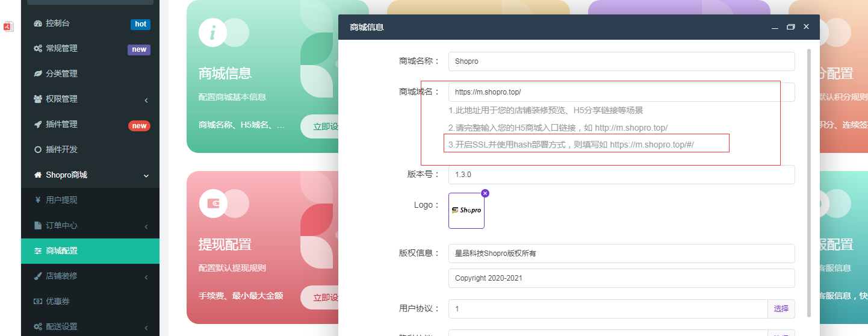Click the 商城信息 card info icon
Viewport: 868px width, 336px height.
[212, 33]
